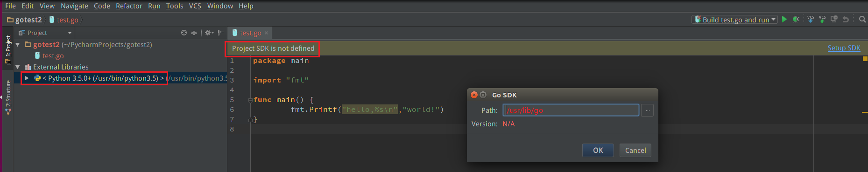
Task: Click the fmt.Printf code line
Action: pyautogui.click(x=367, y=110)
